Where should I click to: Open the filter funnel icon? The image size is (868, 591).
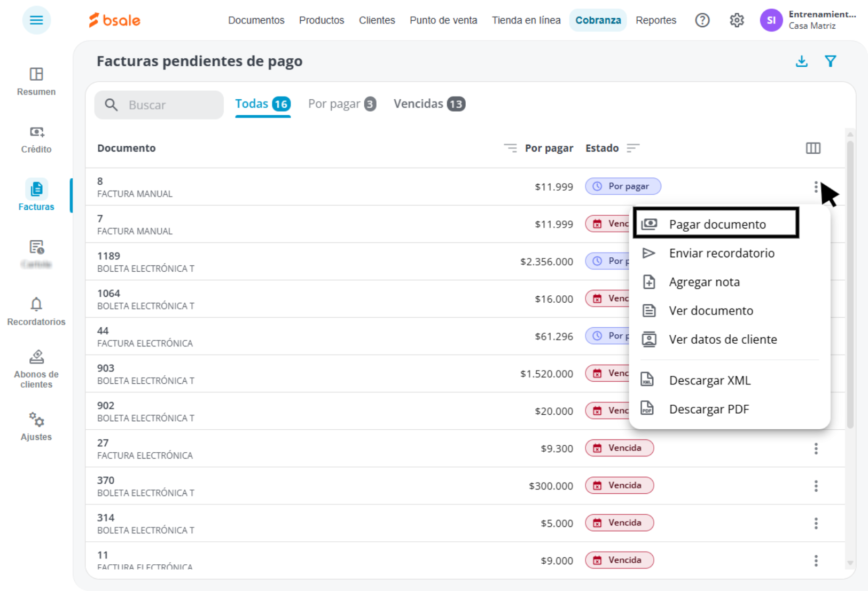pyautogui.click(x=830, y=61)
